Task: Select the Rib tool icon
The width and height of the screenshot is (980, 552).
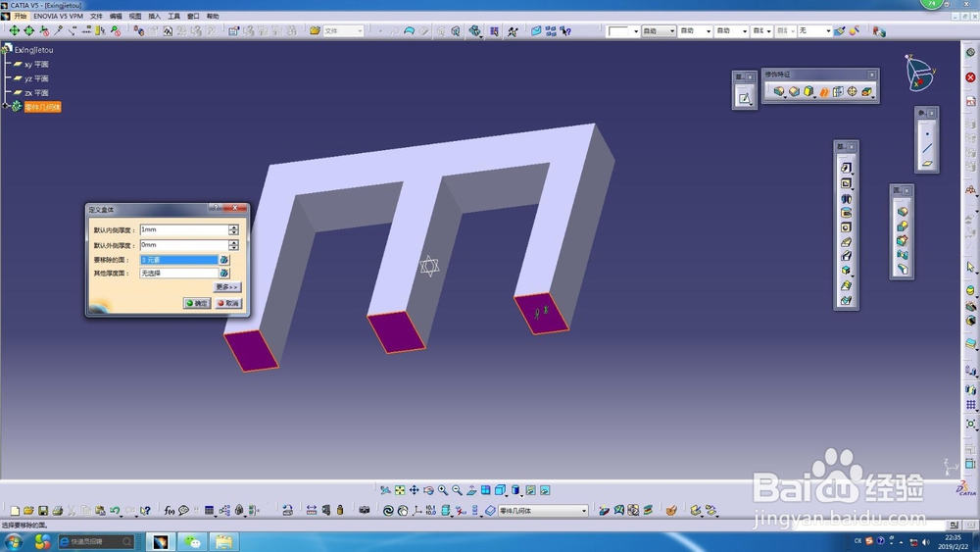Action: 846,242
